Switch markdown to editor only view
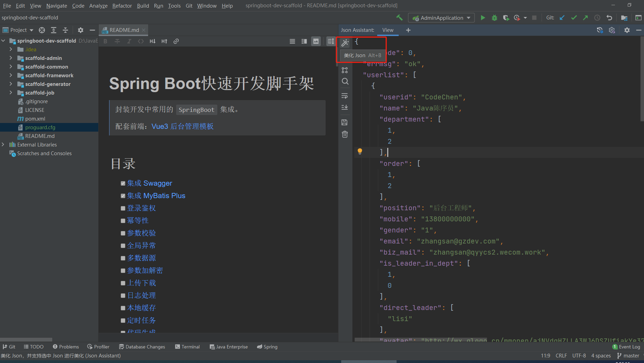Image resolution: width=644 pixels, height=363 pixels. tap(292, 41)
